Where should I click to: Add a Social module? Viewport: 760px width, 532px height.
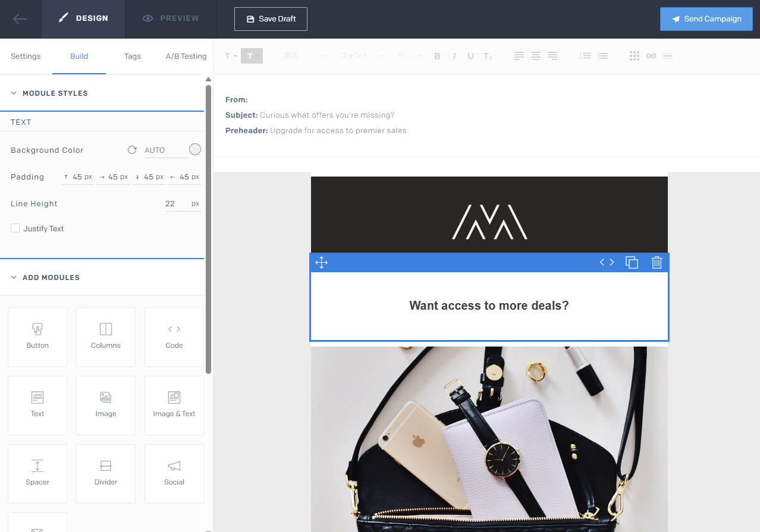coord(174,474)
